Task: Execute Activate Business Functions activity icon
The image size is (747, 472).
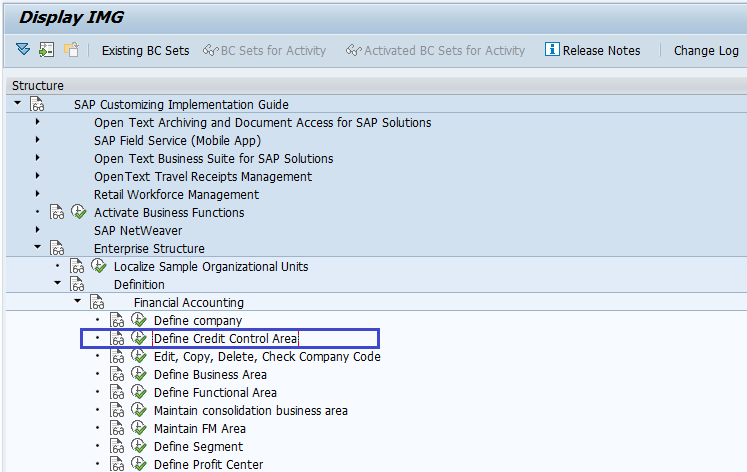Action: pyautogui.click(x=79, y=211)
